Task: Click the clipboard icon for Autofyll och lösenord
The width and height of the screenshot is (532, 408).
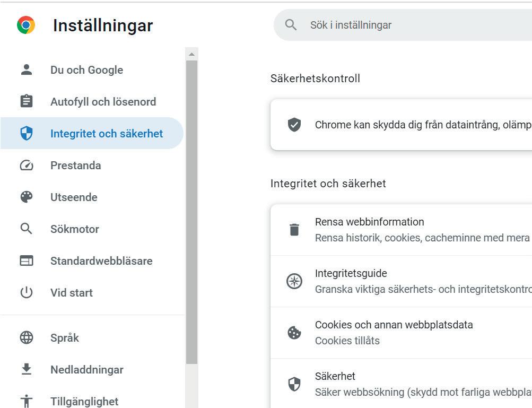Action: 27,101
